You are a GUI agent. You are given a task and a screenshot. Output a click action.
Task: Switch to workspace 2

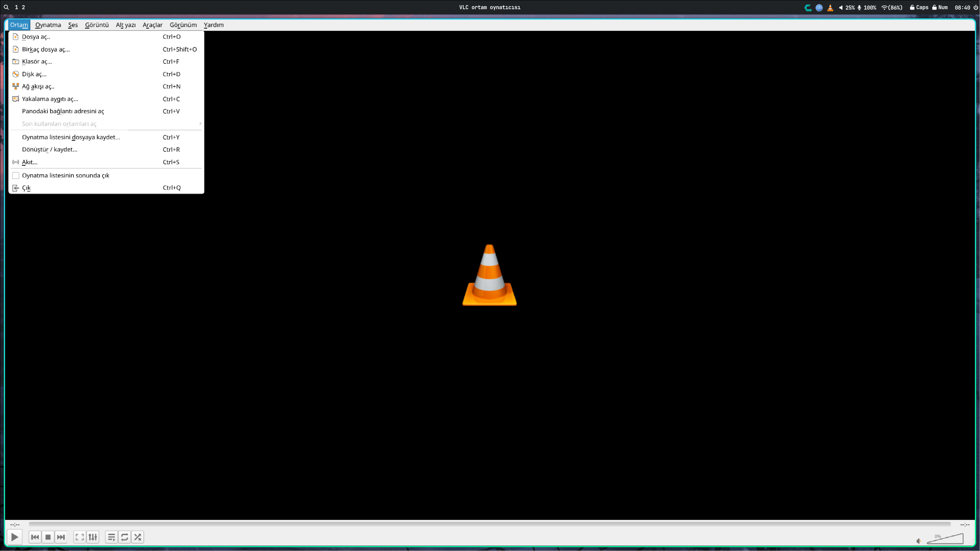(x=23, y=7)
